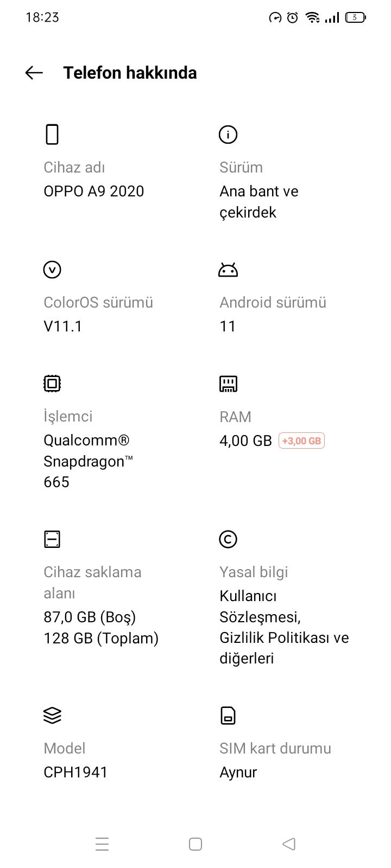Tap the back arrow beside Telefon hakkında
Image resolution: width=391 pixels, height=868 pixels.
pyautogui.click(x=34, y=73)
